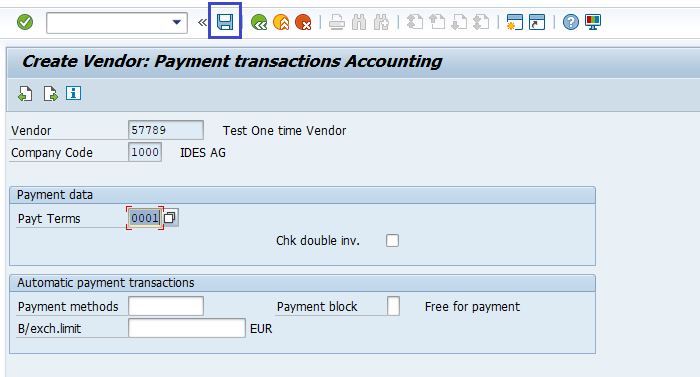Save the vendor with floppy disk icon

[225, 21]
